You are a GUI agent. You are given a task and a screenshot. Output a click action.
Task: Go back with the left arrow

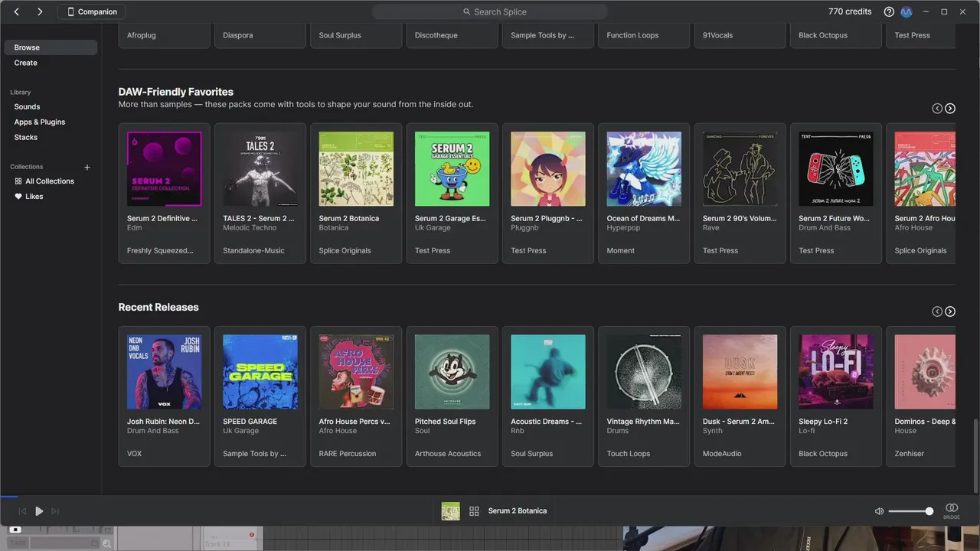(x=17, y=11)
